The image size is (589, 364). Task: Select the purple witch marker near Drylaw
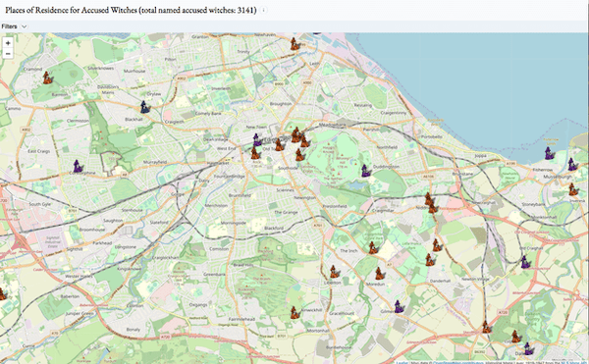(x=145, y=107)
